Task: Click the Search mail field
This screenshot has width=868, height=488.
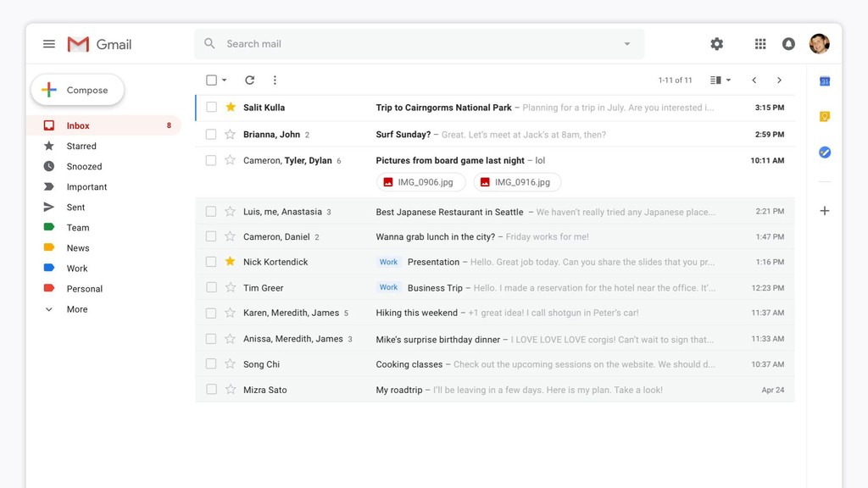Action: tap(419, 44)
